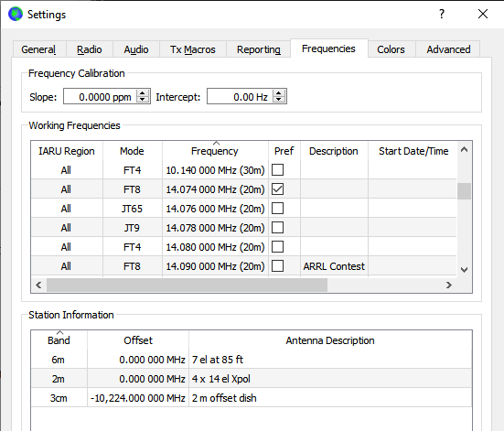The width and height of the screenshot is (504, 431).
Task: Click the frequencies list scroll-down arrow
Action: point(464,270)
